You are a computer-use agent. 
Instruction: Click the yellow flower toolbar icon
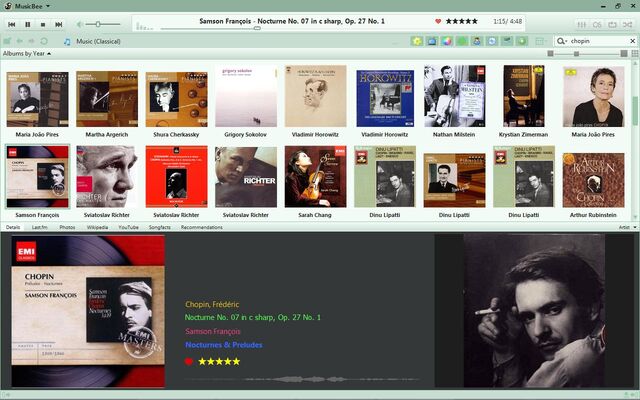pos(417,41)
